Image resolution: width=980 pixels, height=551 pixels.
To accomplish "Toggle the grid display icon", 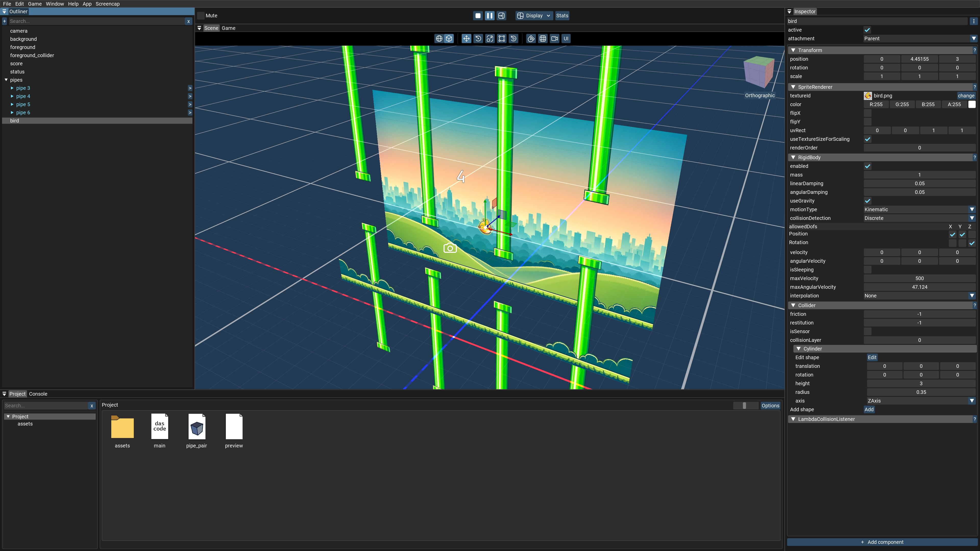I will 543,39.
